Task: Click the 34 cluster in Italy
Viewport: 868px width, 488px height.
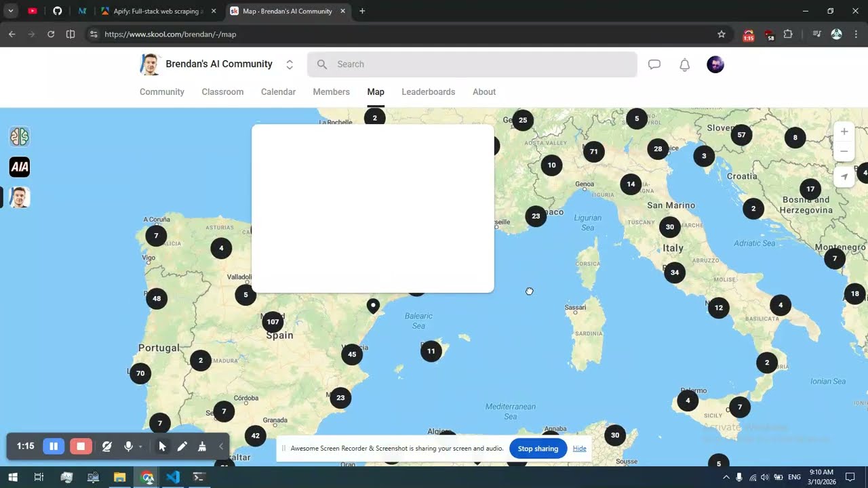Action: click(674, 272)
